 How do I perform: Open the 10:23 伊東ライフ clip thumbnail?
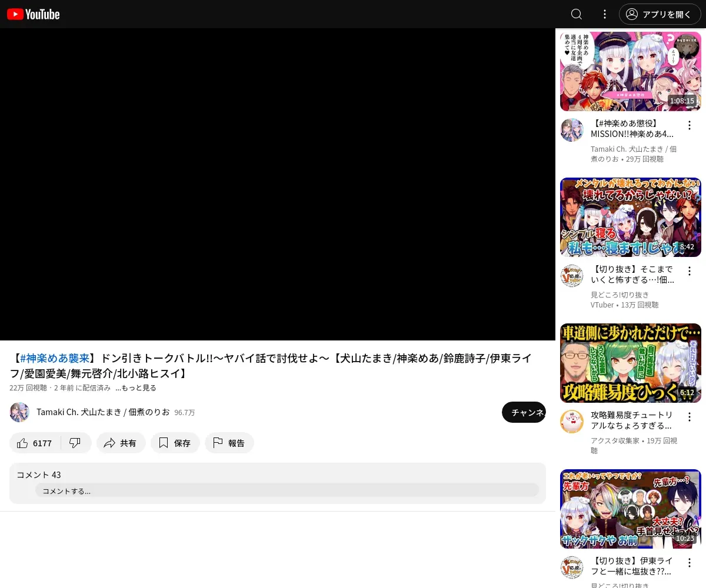pos(631,509)
